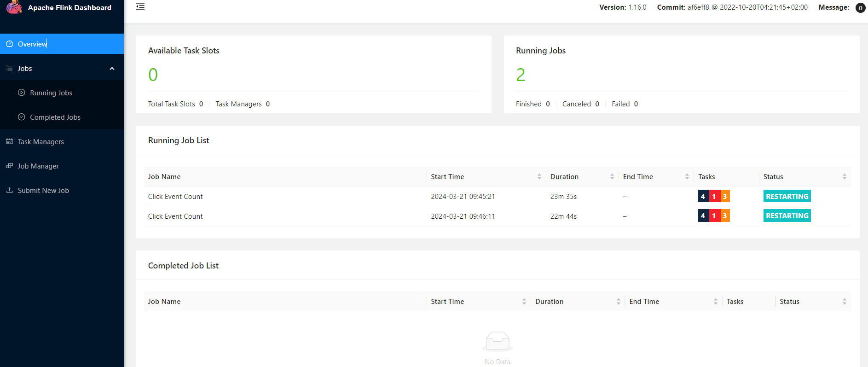
Task: Click red task badge 1 in first job
Action: (x=714, y=196)
